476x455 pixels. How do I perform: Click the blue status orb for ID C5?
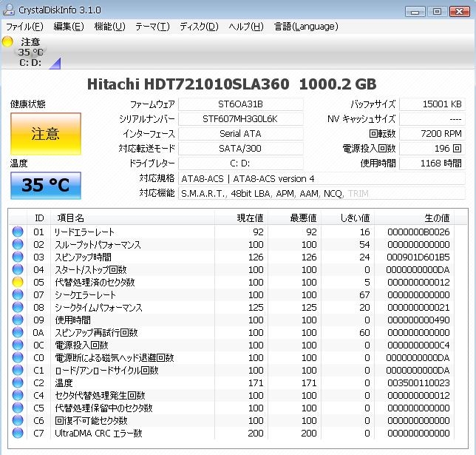tap(18, 408)
